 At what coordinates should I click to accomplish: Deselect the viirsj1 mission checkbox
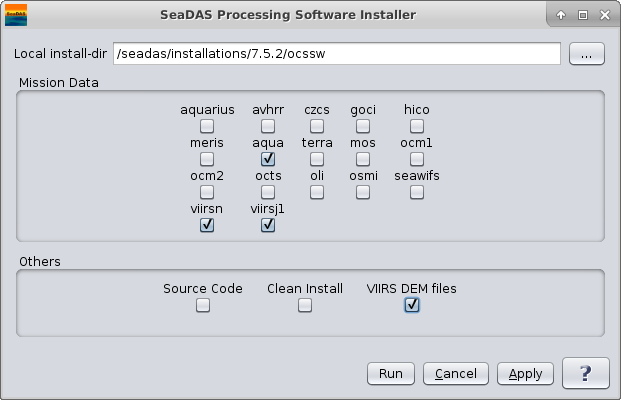pyautogui.click(x=268, y=225)
